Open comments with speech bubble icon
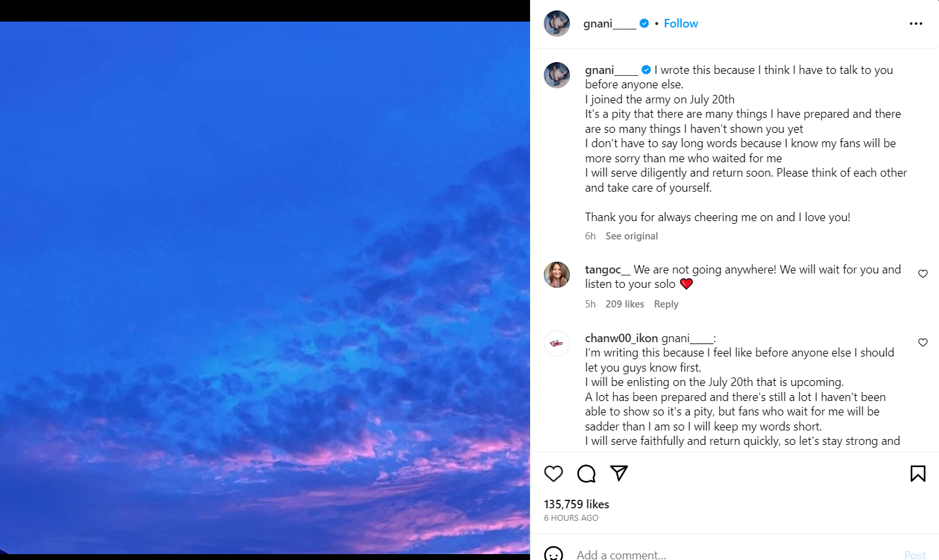This screenshot has height=560, width=939. pos(586,474)
